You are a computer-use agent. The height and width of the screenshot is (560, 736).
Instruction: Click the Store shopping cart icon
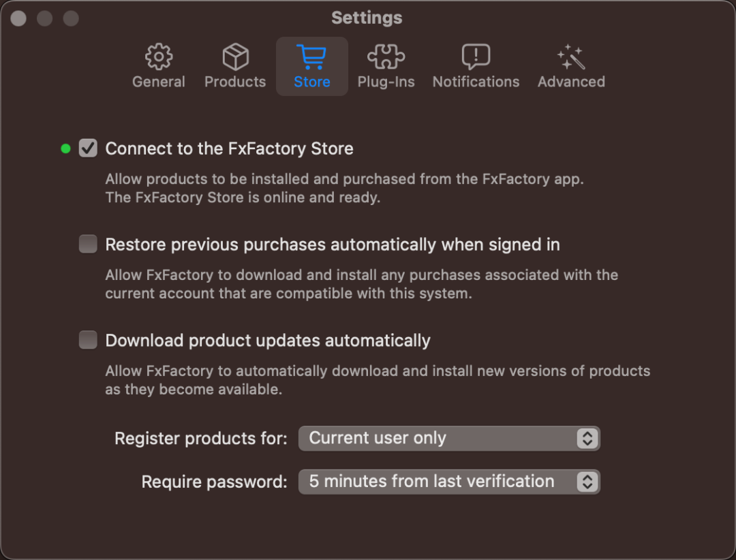(x=311, y=57)
